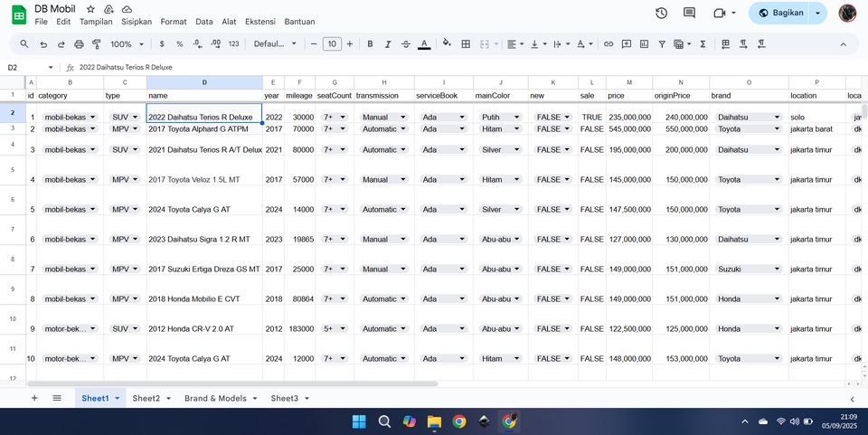
Task: Toggle strikethrough formatting
Action: 406,44
